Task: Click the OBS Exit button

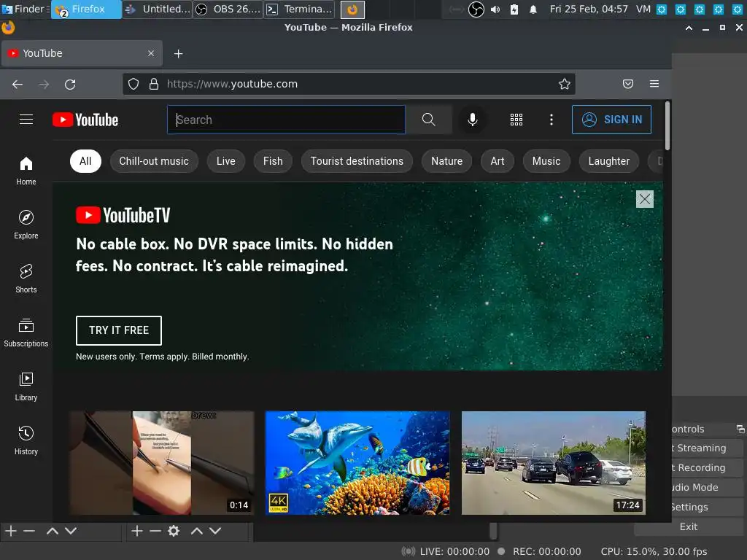Action: [x=689, y=526]
